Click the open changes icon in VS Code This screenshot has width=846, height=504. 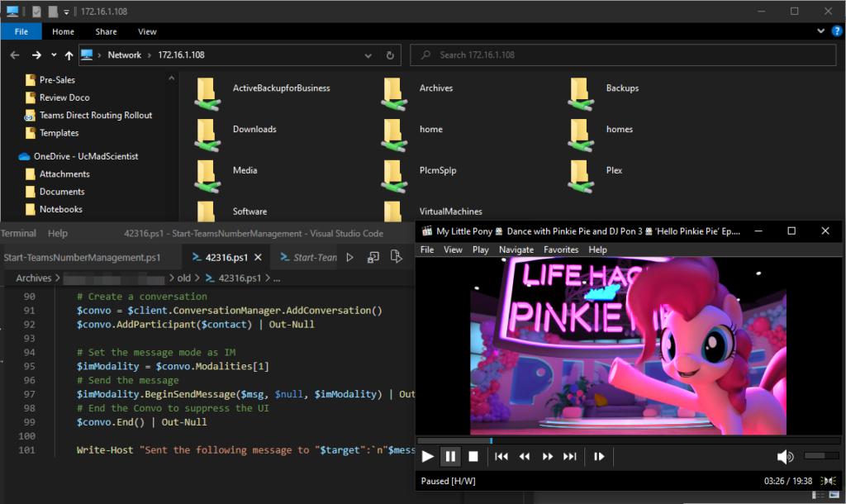click(396, 257)
